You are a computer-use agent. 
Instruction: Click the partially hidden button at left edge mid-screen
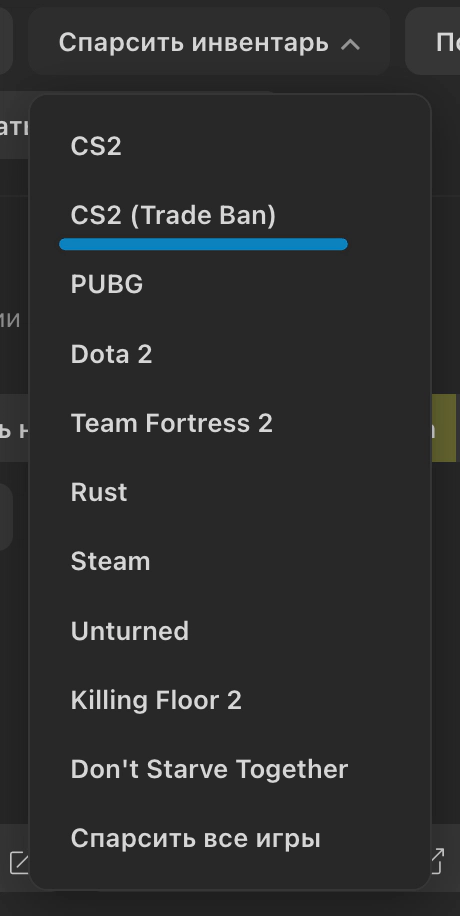pyautogui.click(x=15, y=428)
